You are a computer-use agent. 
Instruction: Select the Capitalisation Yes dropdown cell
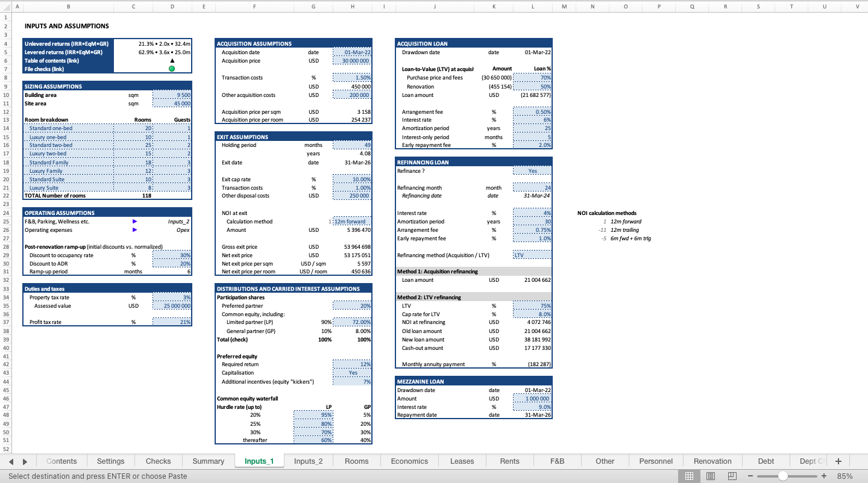(352, 373)
